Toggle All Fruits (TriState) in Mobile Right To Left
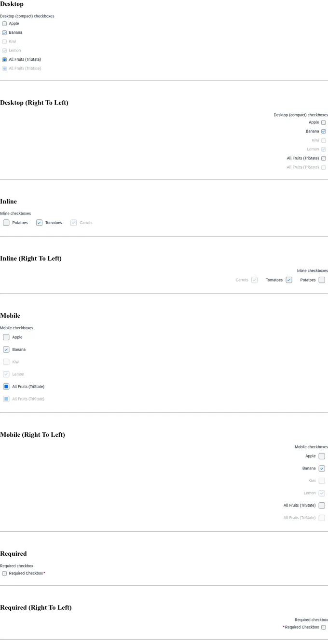The image size is (328, 644). click(322, 506)
